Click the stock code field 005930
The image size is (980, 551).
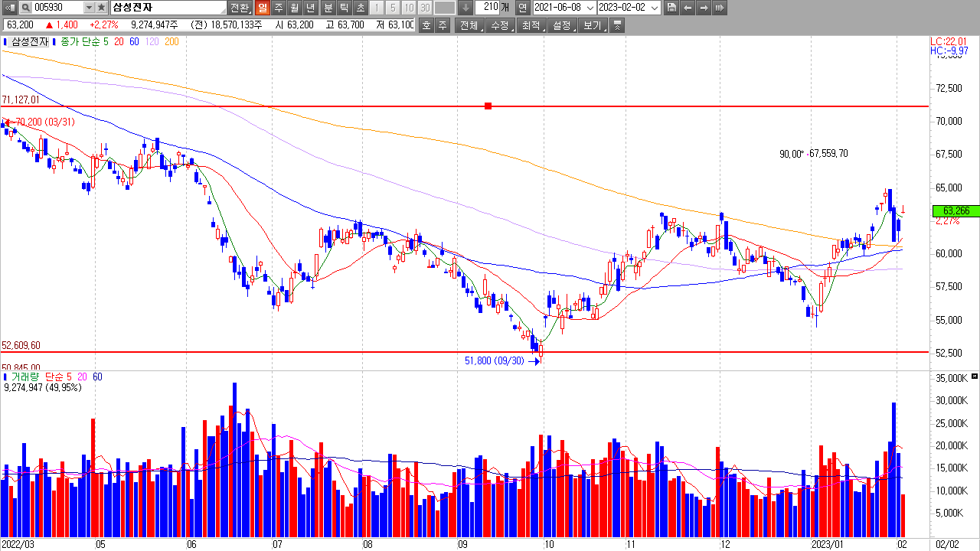57,8
